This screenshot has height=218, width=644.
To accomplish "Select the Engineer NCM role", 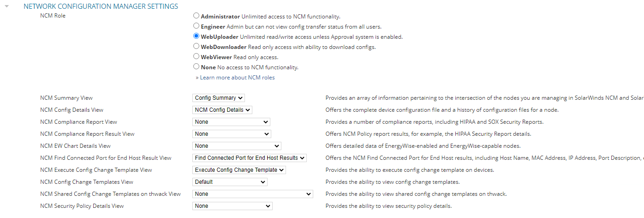I will (x=197, y=26).
